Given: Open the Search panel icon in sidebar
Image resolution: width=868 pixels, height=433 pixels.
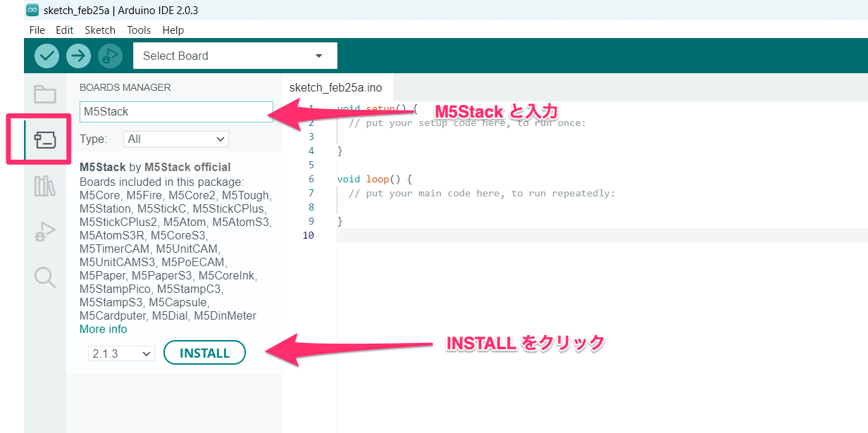Looking at the screenshot, I should (44, 277).
